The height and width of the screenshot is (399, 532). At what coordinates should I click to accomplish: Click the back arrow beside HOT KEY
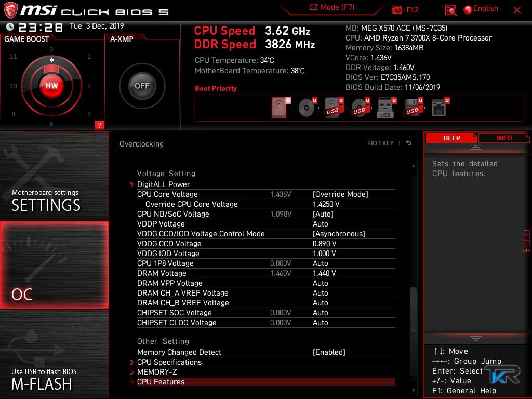(x=409, y=143)
